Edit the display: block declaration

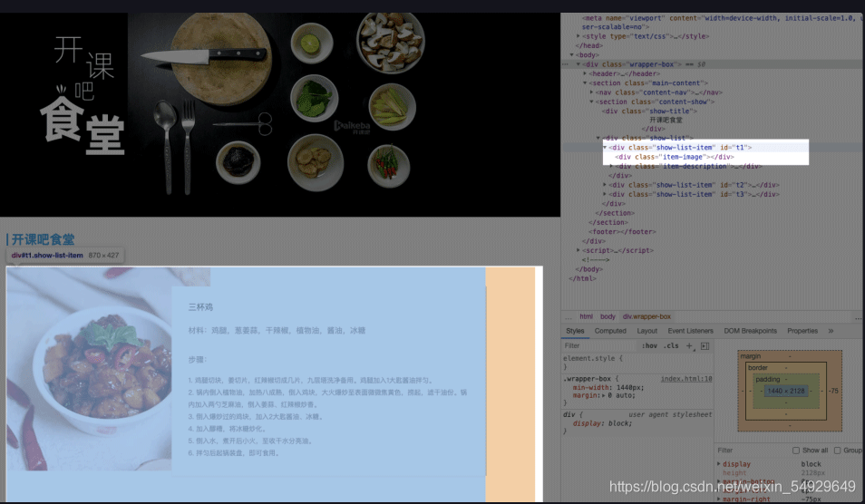click(x=602, y=423)
